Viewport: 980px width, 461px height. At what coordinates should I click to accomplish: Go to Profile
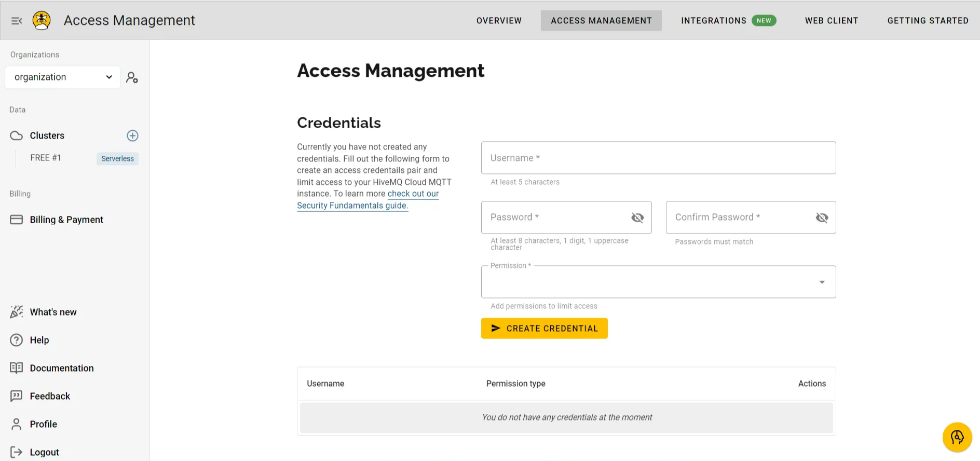44,424
